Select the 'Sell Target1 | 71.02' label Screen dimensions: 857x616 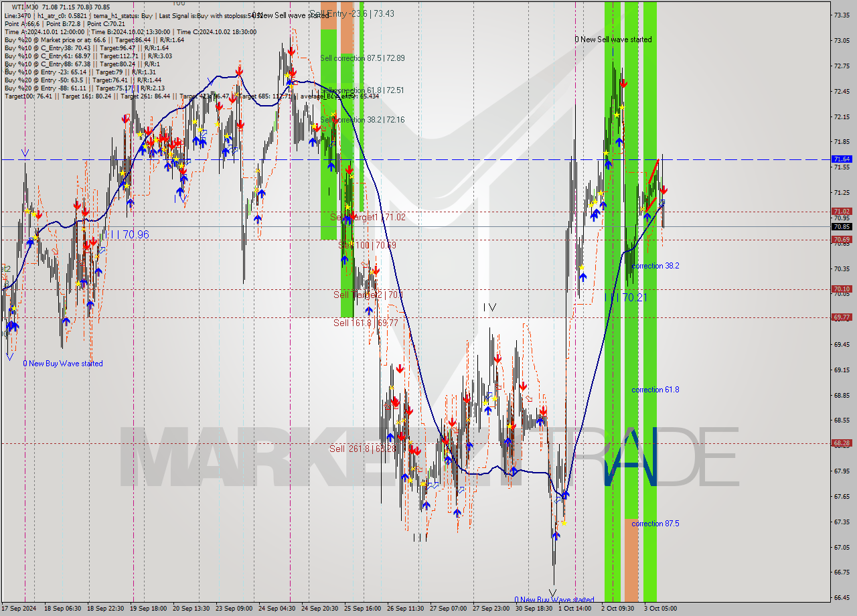(x=368, y=218)
